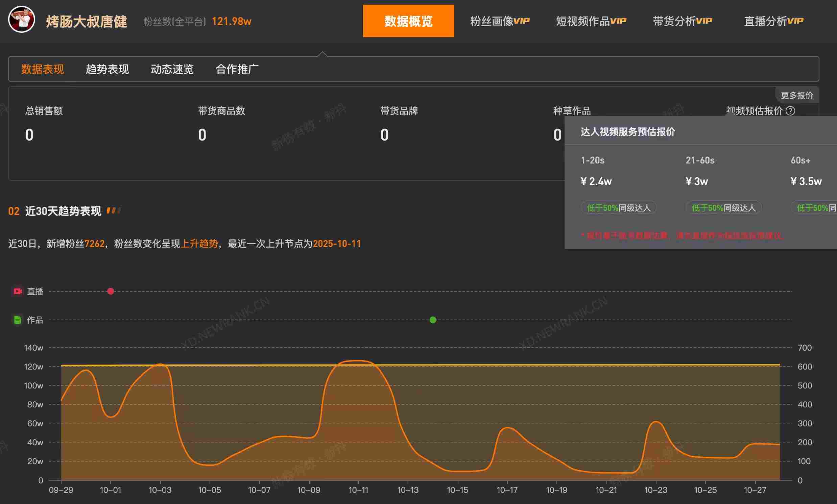Switch to the 粉丝画像VIP tab
Screen dimensions: 837x504
click(x=499, y=21)
